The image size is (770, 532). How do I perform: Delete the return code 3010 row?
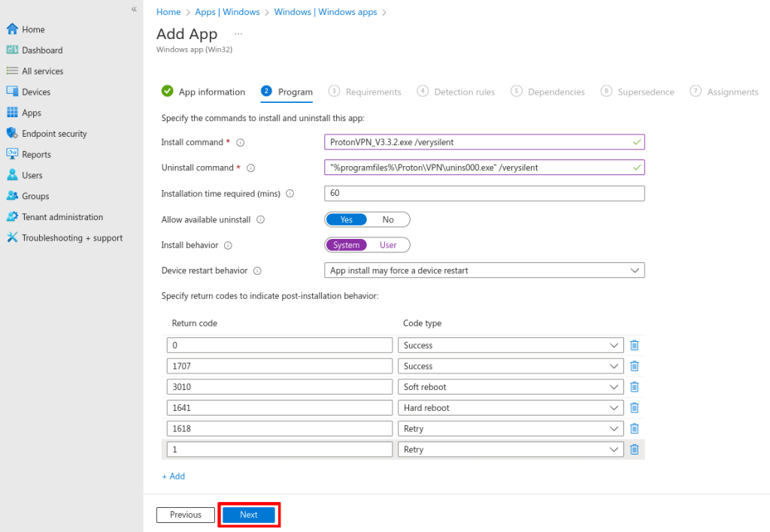[635, 387]
